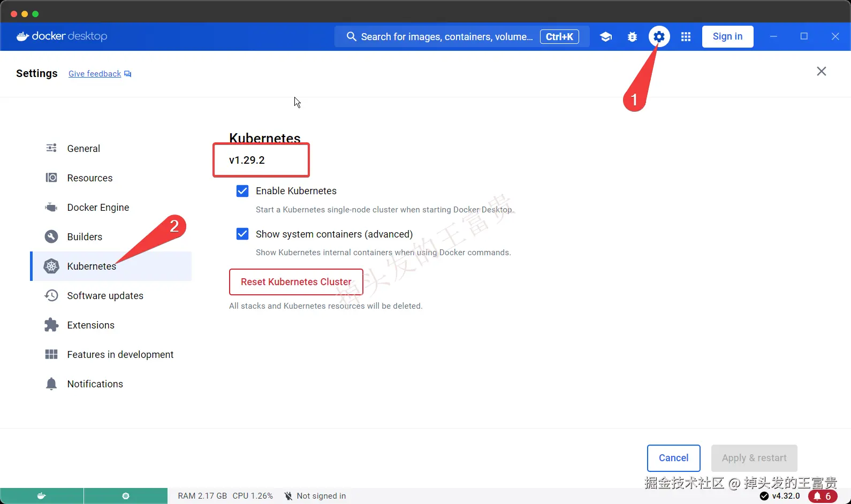Open the Troubleshoot bug icon
851x504 pixels.
632,37
